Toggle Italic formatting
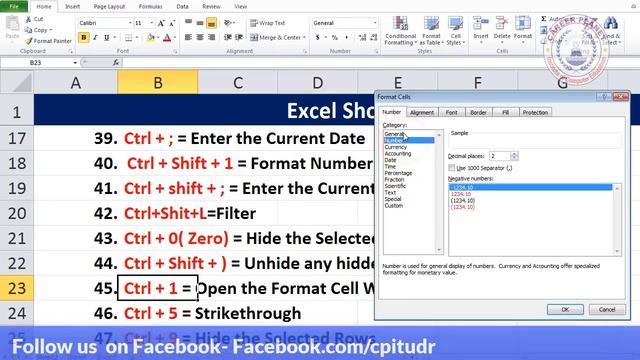Viewport: 640px width, 360px height. tap(95, 38)
